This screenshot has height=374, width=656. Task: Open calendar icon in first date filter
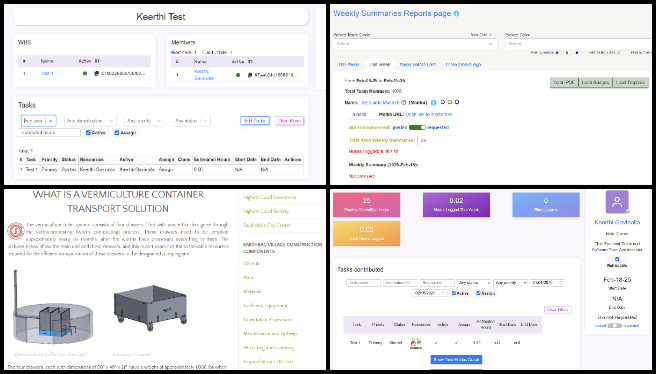561,283
